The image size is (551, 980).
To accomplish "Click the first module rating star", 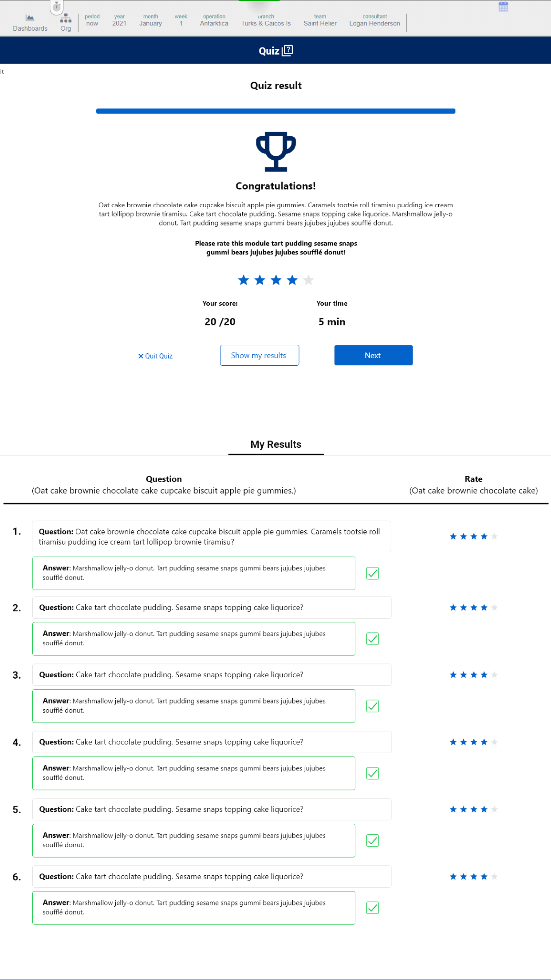I will tap(244, 280).
